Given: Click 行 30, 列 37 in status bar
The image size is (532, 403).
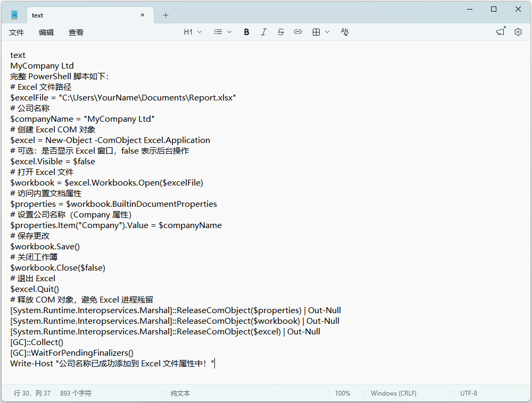Looking at the screenshot, I should [x=32, y=393].
